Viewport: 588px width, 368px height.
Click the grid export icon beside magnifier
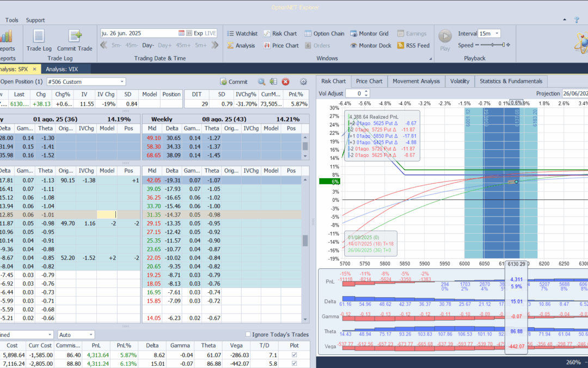point(273,81)
